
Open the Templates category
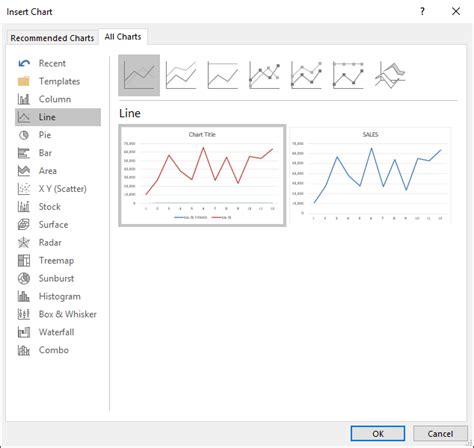coord(58,81)
